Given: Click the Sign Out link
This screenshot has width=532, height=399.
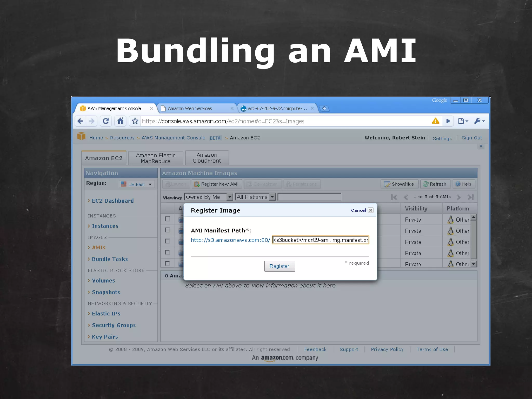Looking at the screenshot, I should (472, 138).
